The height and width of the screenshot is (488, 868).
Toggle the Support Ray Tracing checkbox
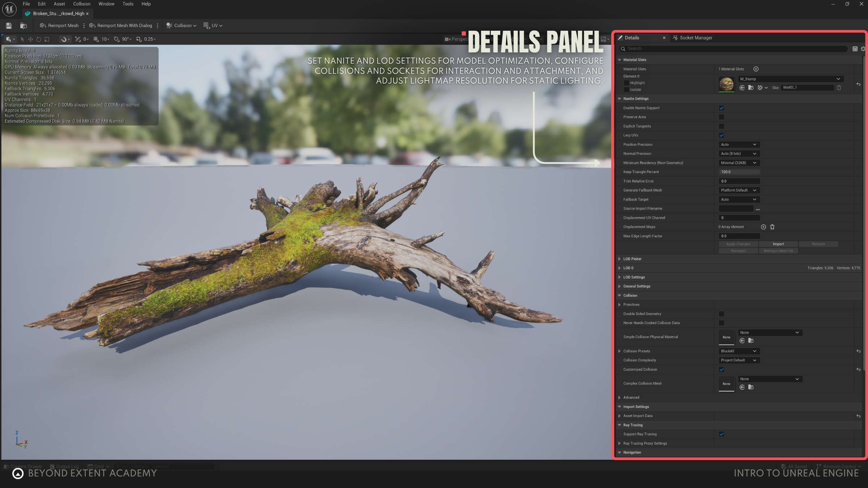pos(722,434)
